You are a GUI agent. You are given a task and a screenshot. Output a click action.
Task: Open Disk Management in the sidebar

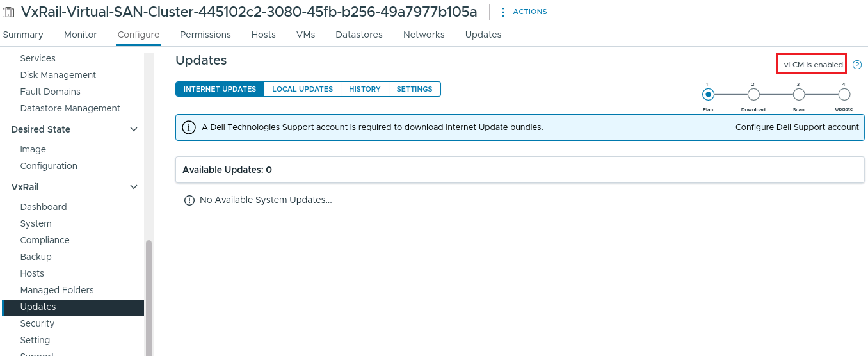58,75
